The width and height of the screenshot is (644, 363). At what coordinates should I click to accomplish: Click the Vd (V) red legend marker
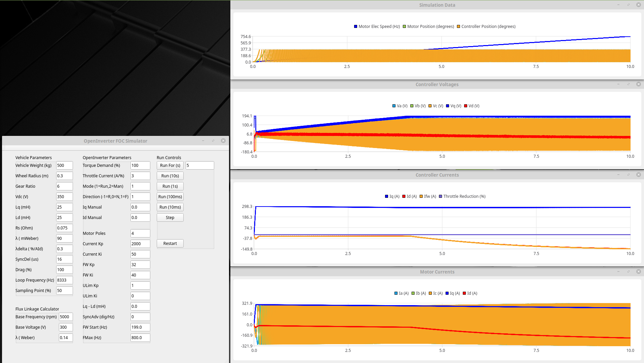click(465, 106)
